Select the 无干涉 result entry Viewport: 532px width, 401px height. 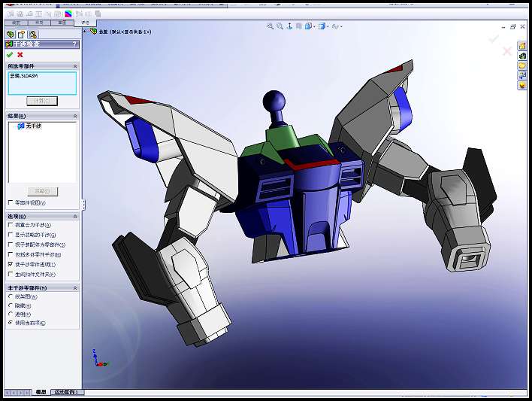[x=33, y=126]
